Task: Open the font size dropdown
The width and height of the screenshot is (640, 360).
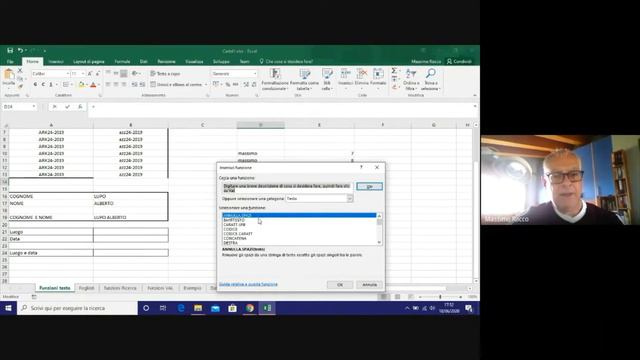Action: [x=83, y=73]
